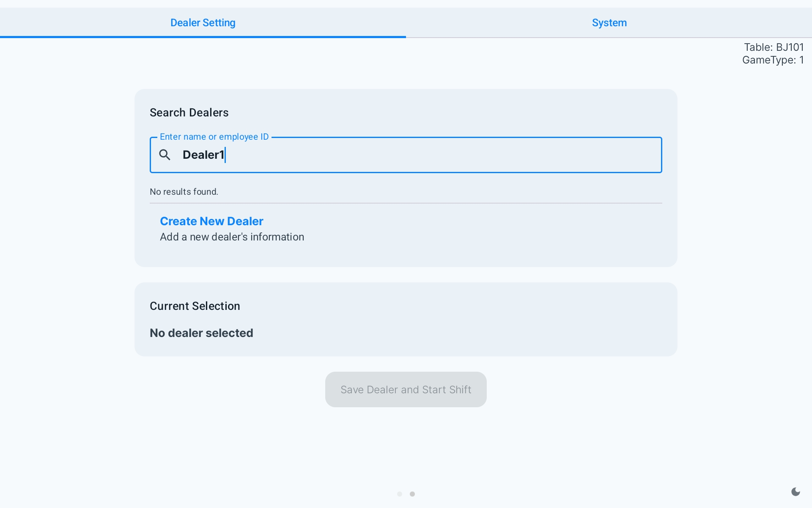
Task: Click the 'Search Dealers' heading
Action: pos(189,113)
